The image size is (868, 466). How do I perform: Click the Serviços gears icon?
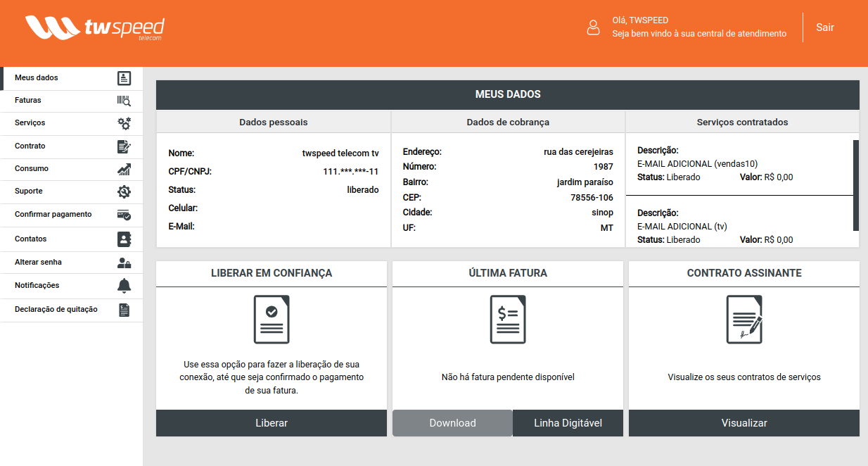[x=124, y=123]
